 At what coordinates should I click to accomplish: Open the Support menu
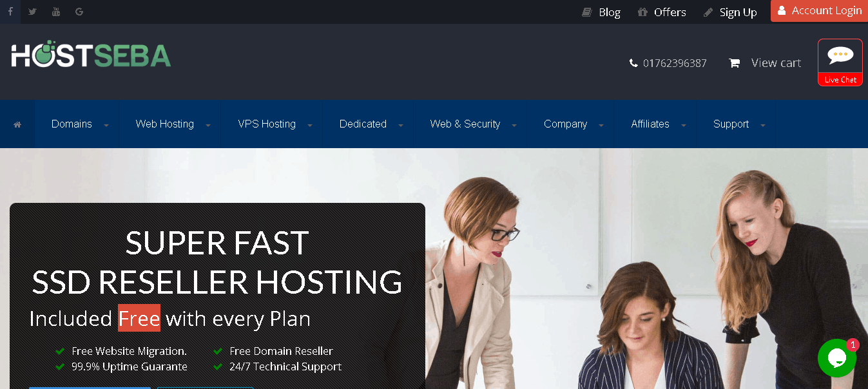pos(731,124)
